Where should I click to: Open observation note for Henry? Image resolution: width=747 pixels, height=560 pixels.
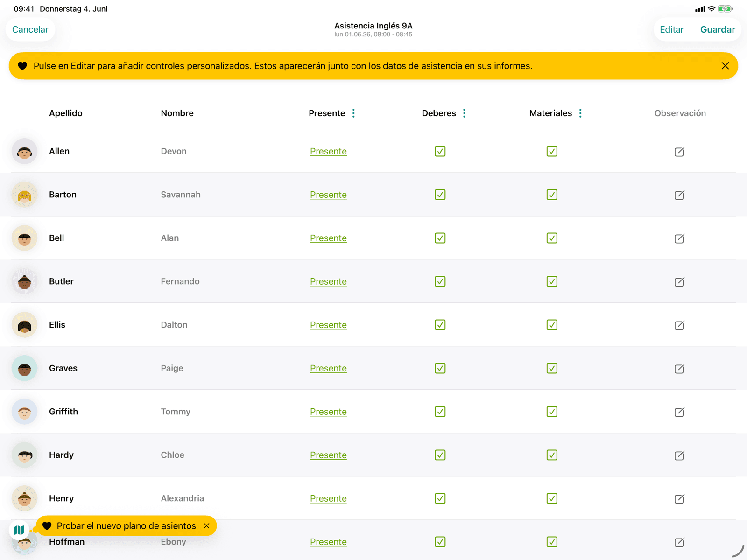pyautogui.click(x=679, y=499)
